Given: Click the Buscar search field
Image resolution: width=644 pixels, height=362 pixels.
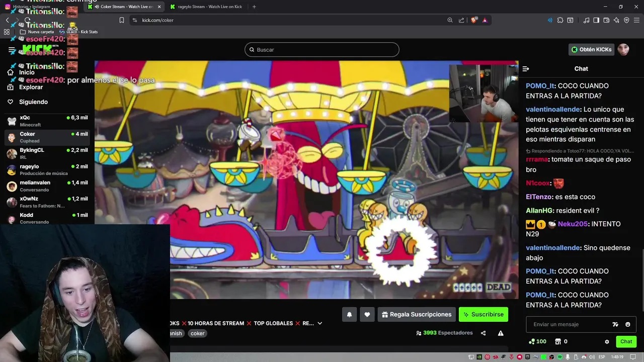Looking at the screenshot, I should (x=322, y=50).
